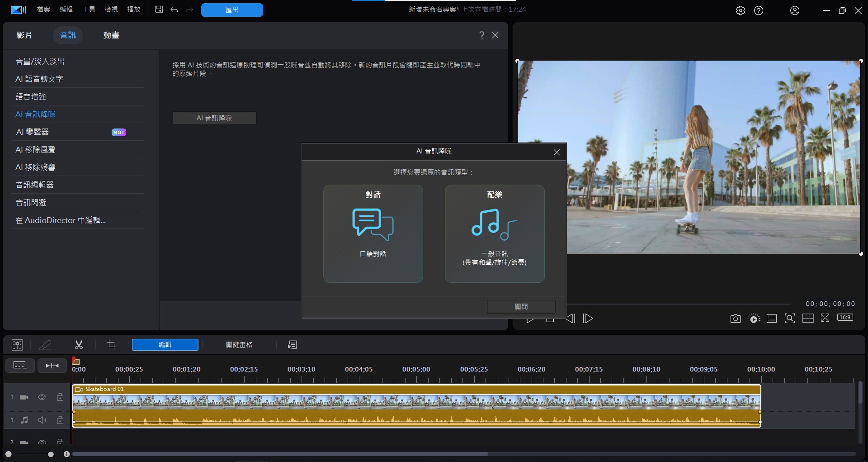Click the split clip scissors icon

(x=79, y=345)
